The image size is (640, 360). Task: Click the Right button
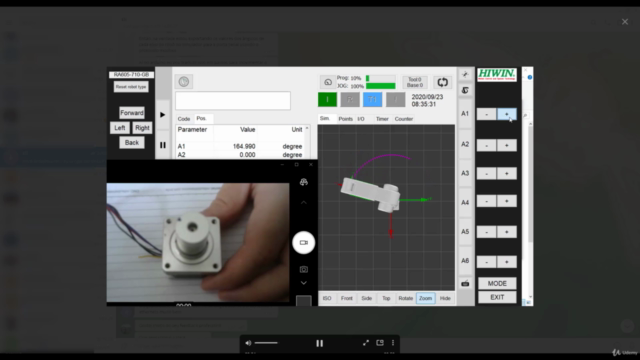[x=142, y=128]
